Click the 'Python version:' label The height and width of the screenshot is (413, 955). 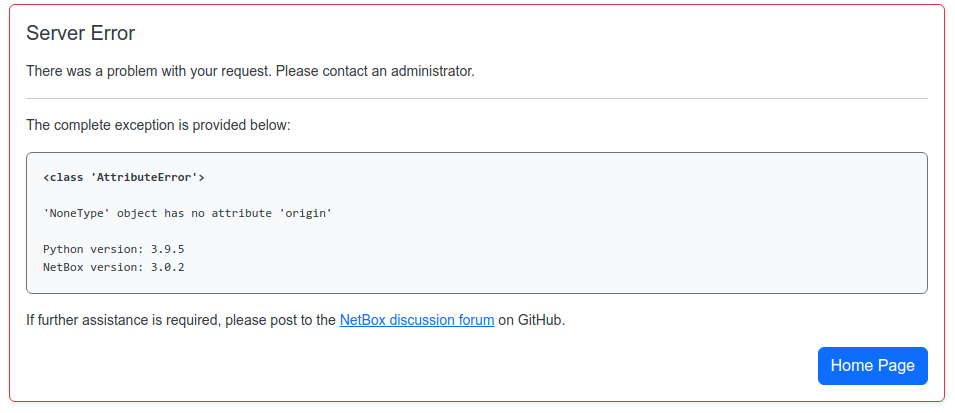[94, 249]
